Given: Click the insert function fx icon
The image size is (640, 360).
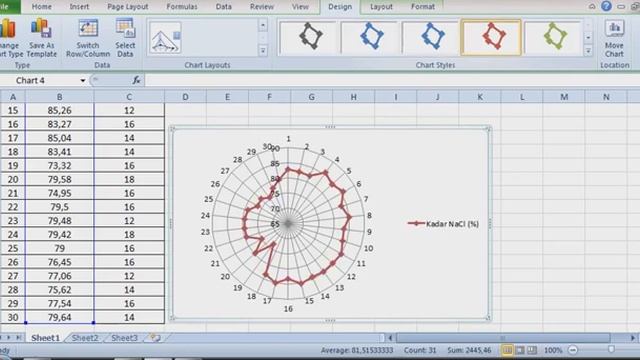Looking at the screenshot, I should (x=136, y=80).
